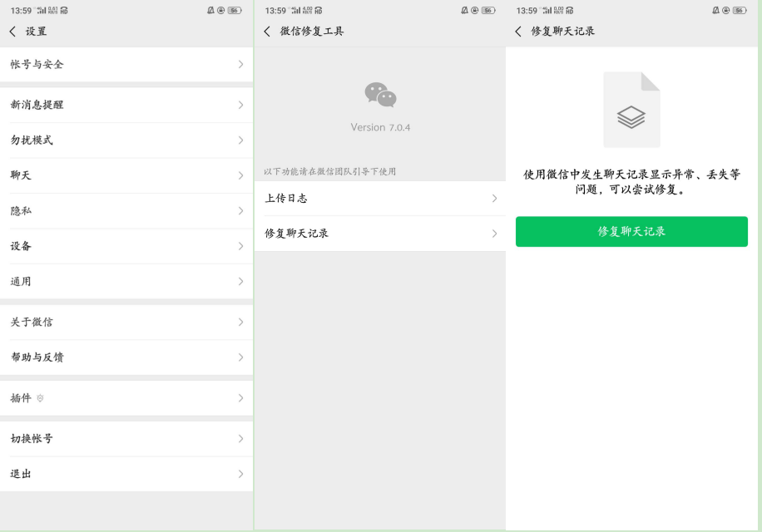This screenshot has width=762, height=532.
Task: Tap the back arrow on 微信修复工具 page
Action: (266, 31)
